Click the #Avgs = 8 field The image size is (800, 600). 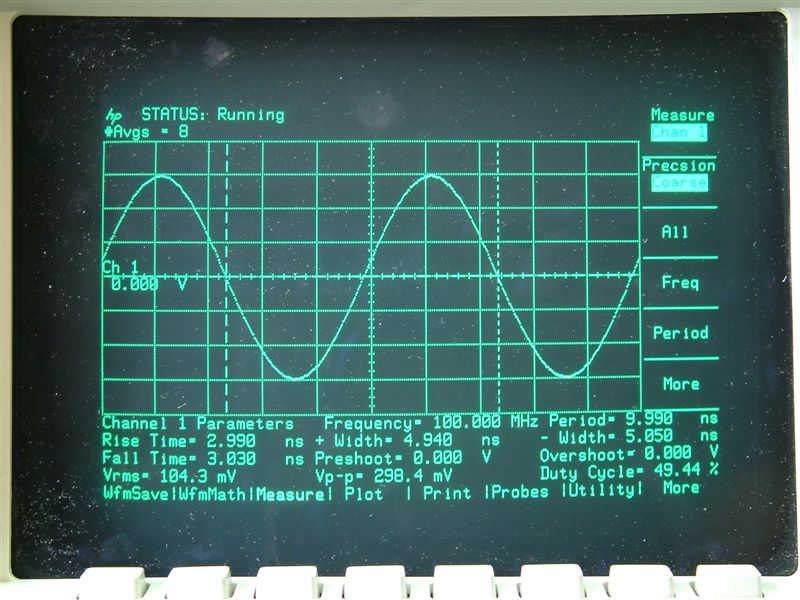coord(145,131)
